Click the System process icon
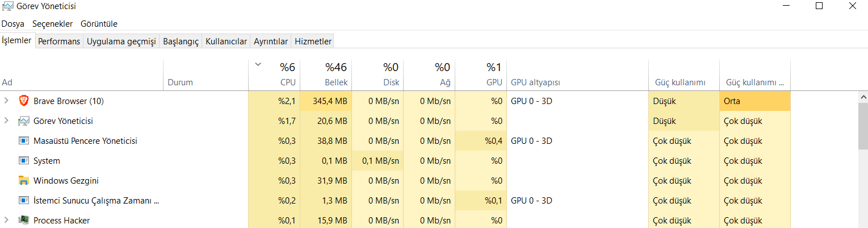This screenshot has height=228, width=868. point(23,161)
